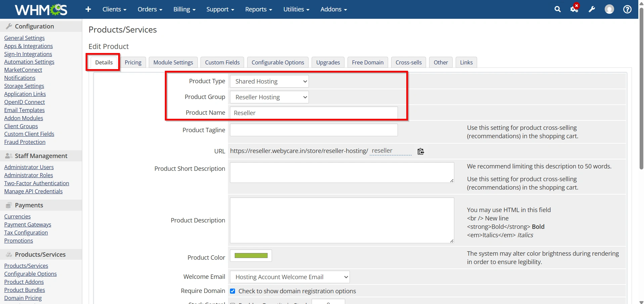Viewport: 644px width, 304px height.
Task: Toggle Require Domain checkbox
Action: click(232, 291)
